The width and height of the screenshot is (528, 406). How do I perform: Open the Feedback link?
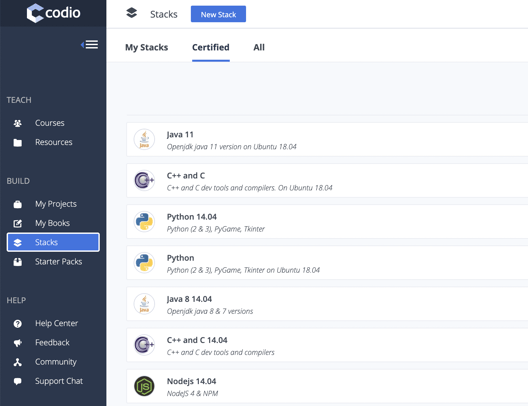[52, 343]
